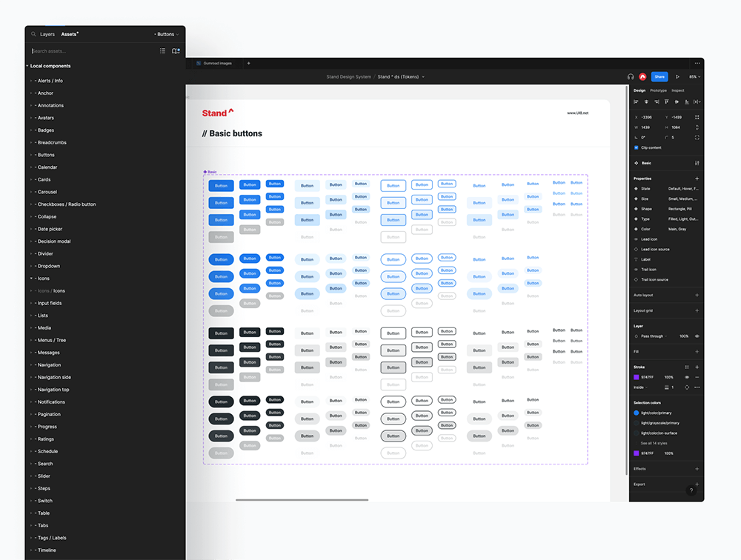Open 'See all 14 styles' link
The height and width of the screenshot is (560, 741).
point(653,443)
